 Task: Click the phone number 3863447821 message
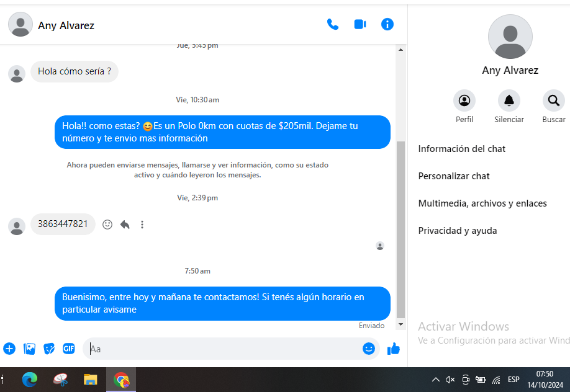tap(63, 224)
